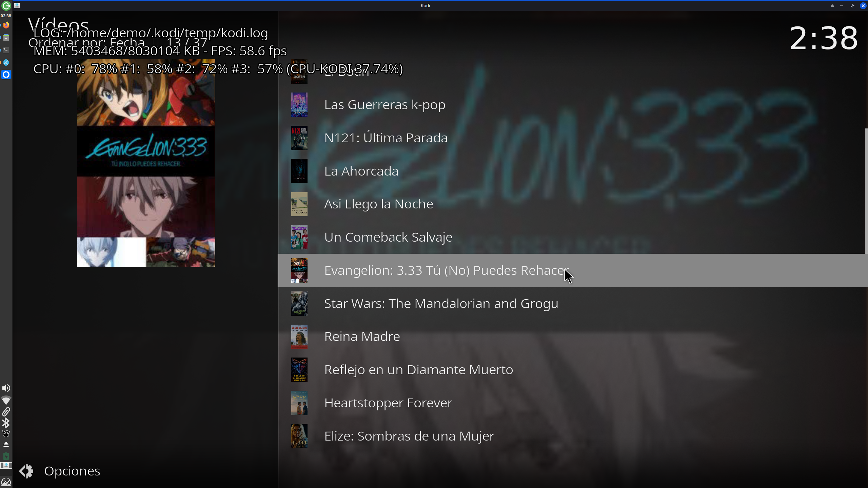Click the large Evangelion 3.33 poster preview

(146, 163)
